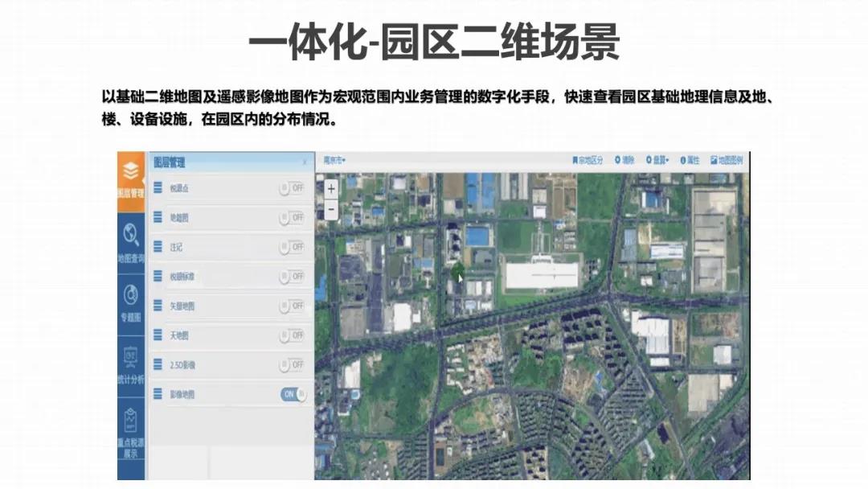The height and width of the screenshot is (489, 868).
Task: Open the 南京市 city dropdown
Action: click(x=334, y=160)
